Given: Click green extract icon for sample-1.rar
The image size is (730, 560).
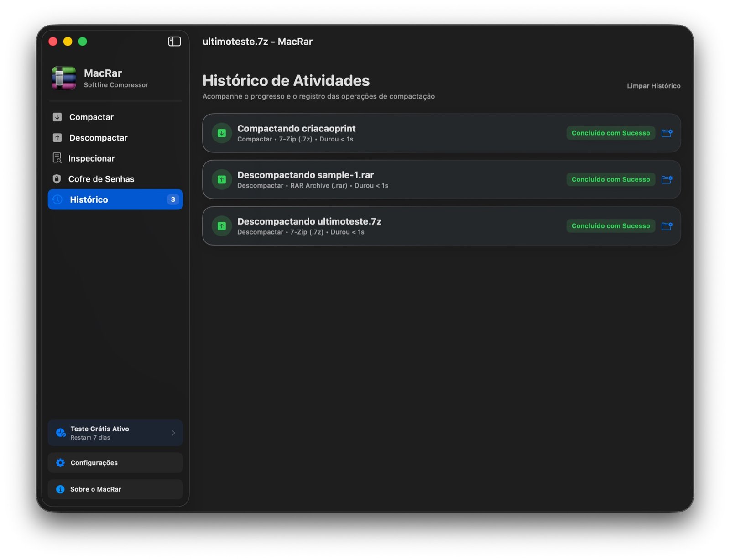Looking at the screenshot, I should [222, 179].
